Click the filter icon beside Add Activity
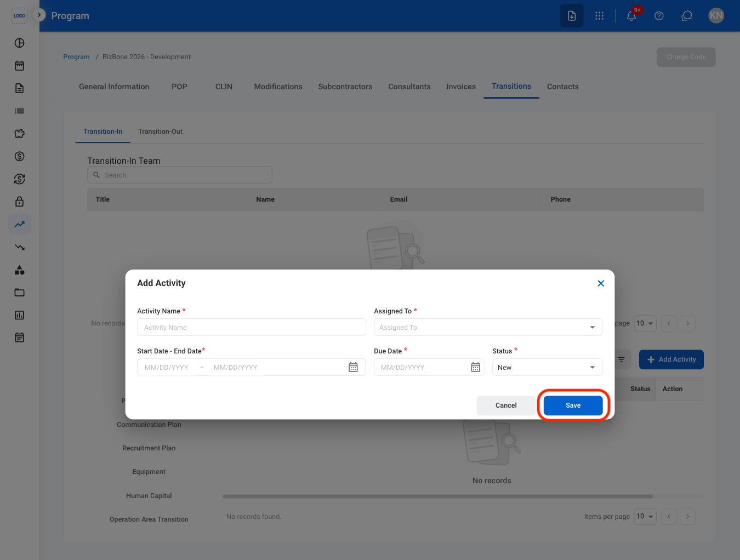Viewport: 740px width, 560px height. point(621,359)
